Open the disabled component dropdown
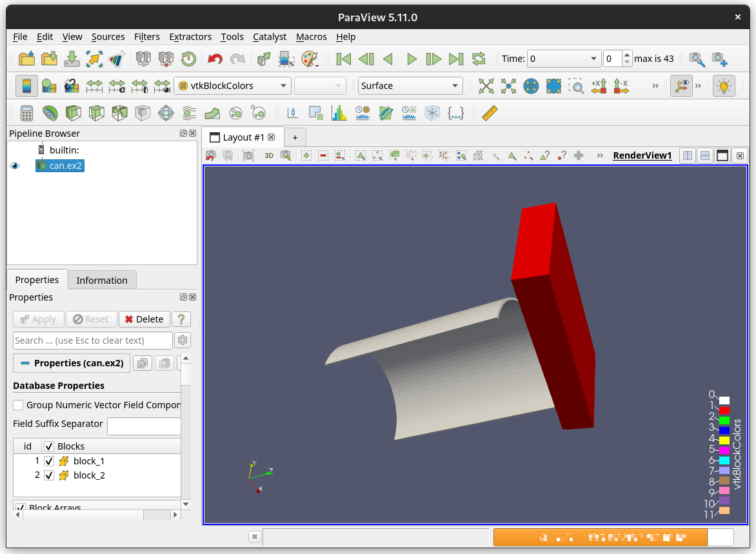 (x=321, y=86)
